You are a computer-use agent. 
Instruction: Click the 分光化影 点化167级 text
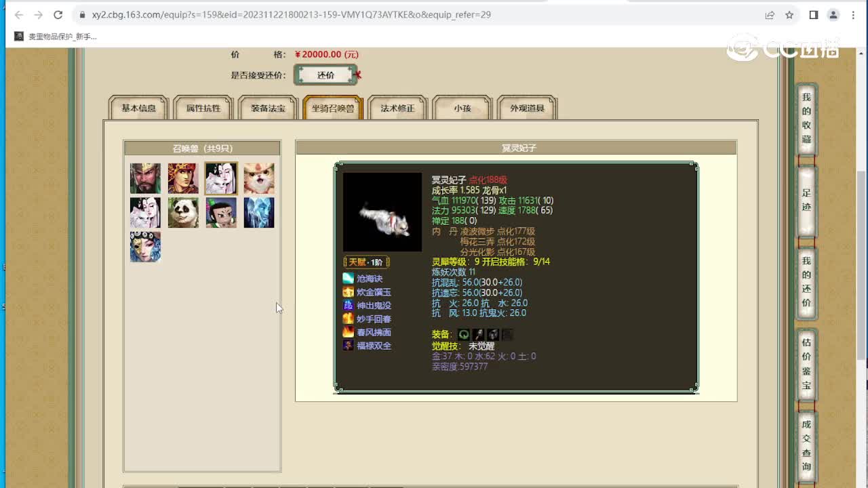[x=498, y=251]
